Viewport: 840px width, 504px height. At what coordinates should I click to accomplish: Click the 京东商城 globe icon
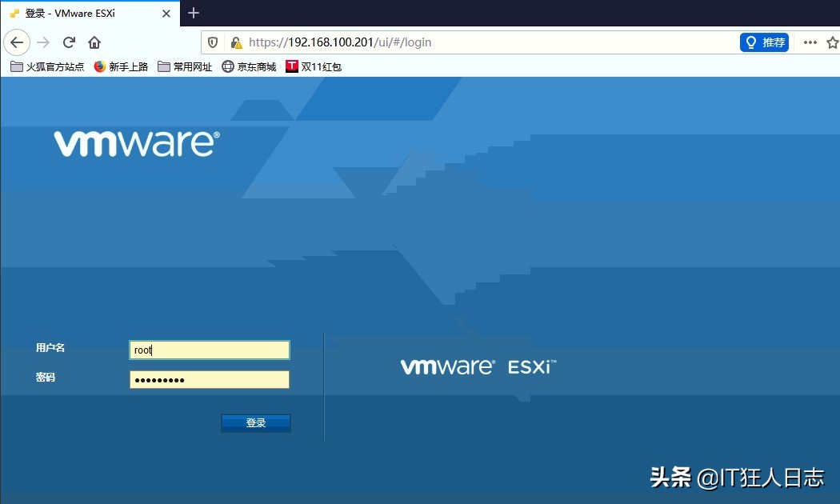coord(228,66)
